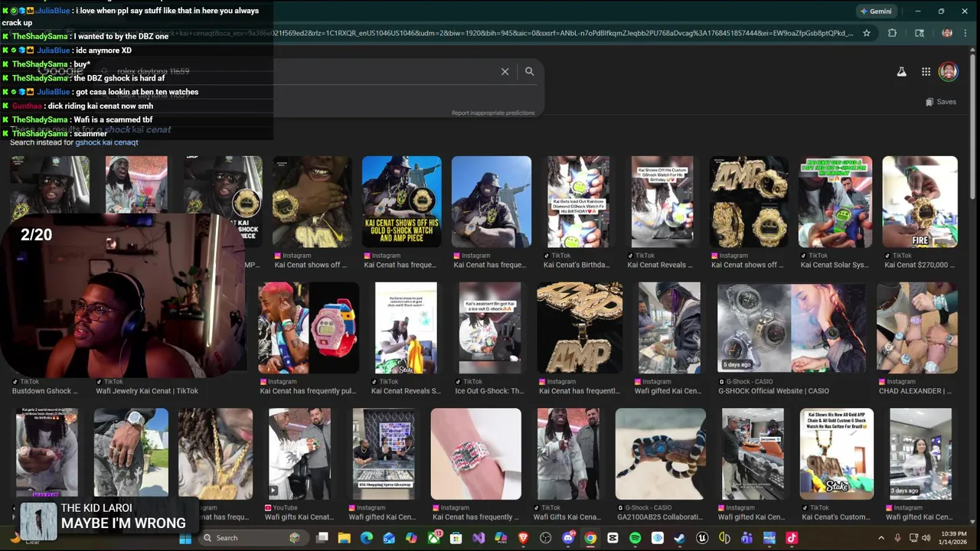Open the 'FIRE' gold watch TikTok image
Viewport: 980px width, 551px height.
pyautogui.click(x=920, y=201)
